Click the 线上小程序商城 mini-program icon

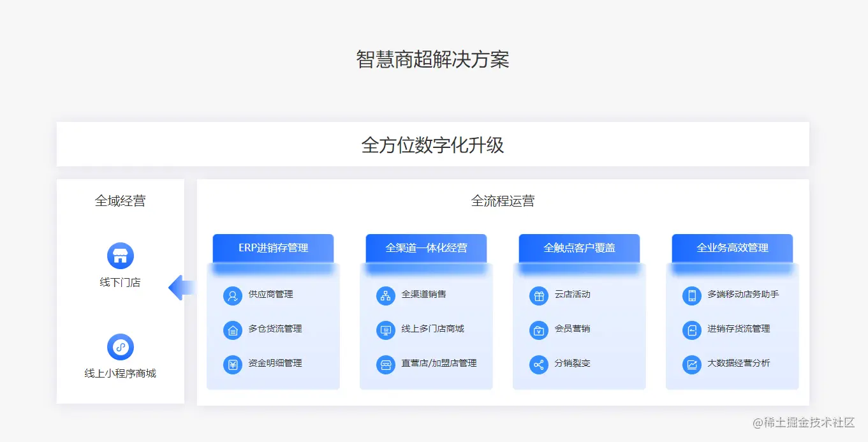click(x=121, y=348)
